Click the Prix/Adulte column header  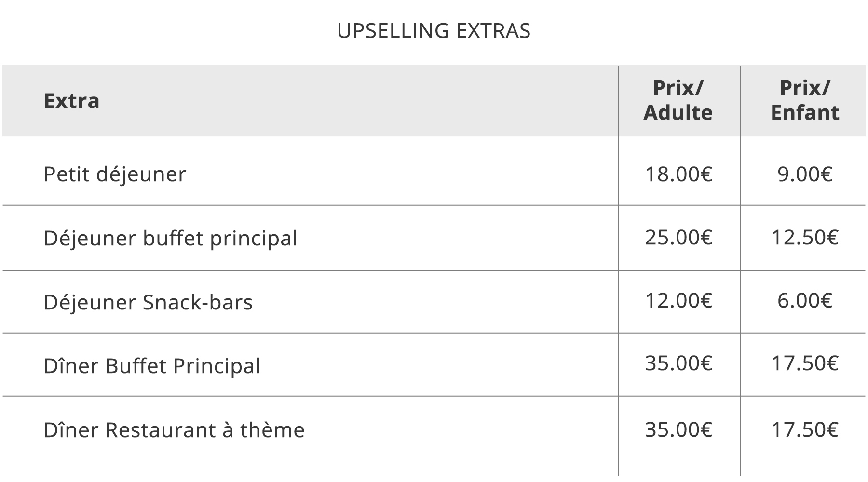pos(678,100)
